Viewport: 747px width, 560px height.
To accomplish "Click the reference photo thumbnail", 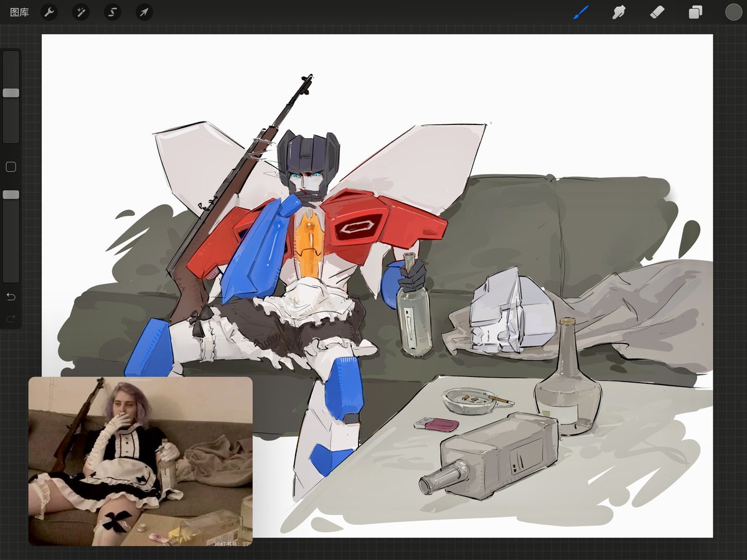I will (141, 461).
